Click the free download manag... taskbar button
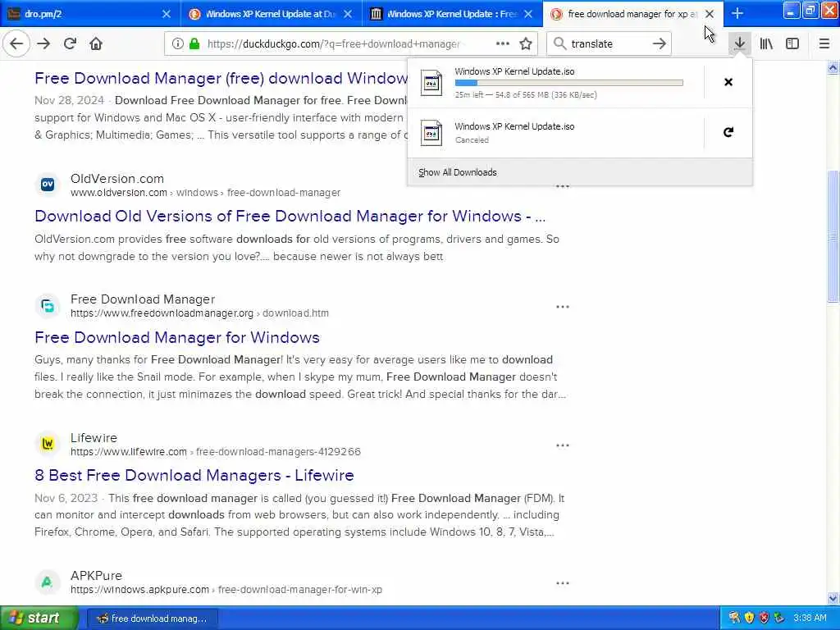The image size is (840, 630). click(x=152, y=619)
